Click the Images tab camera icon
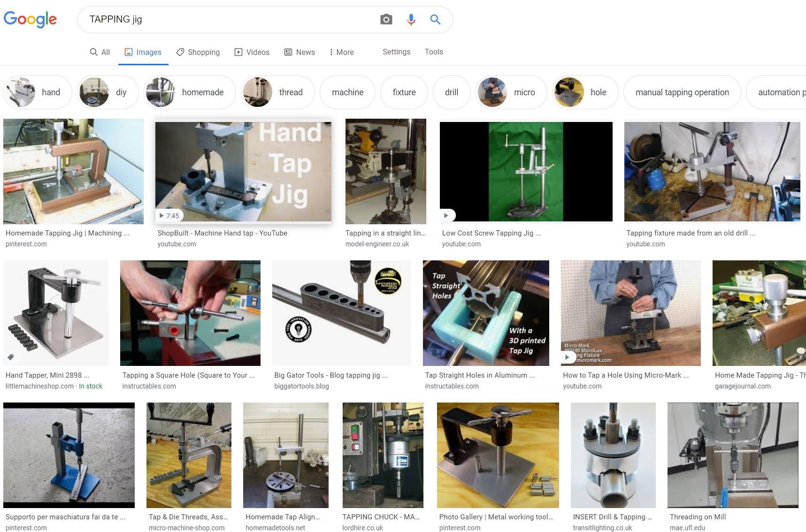806x532 pixels. click(x=128, y=52)
